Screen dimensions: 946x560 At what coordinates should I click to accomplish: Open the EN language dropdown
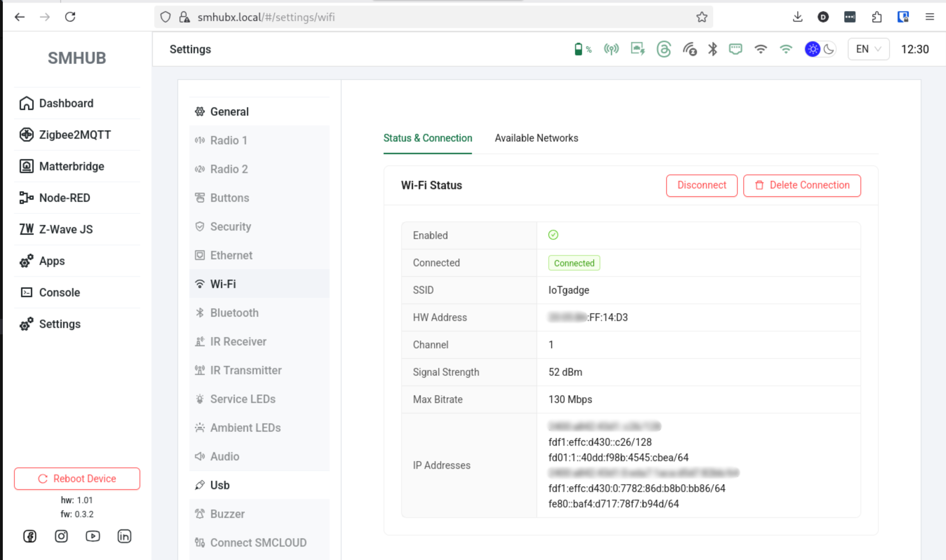point(868,49)
